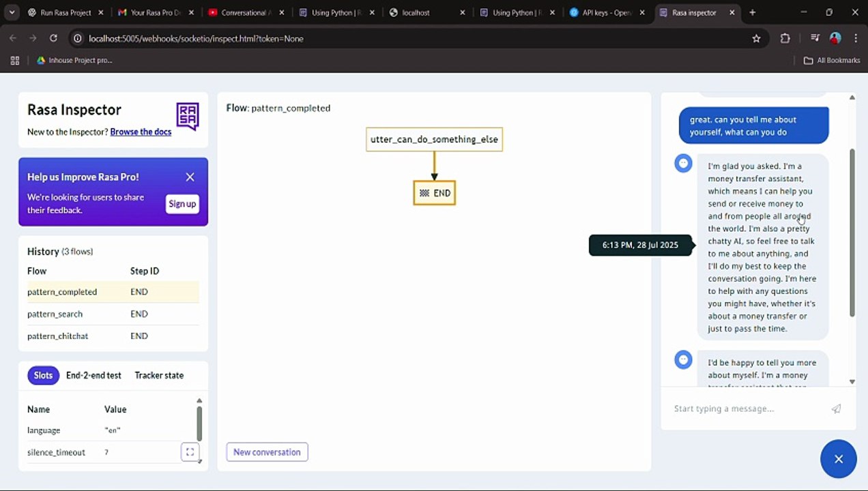Click the browser back arrow
The height and width of the screenshot is (491, 868).
pos(13,38)
